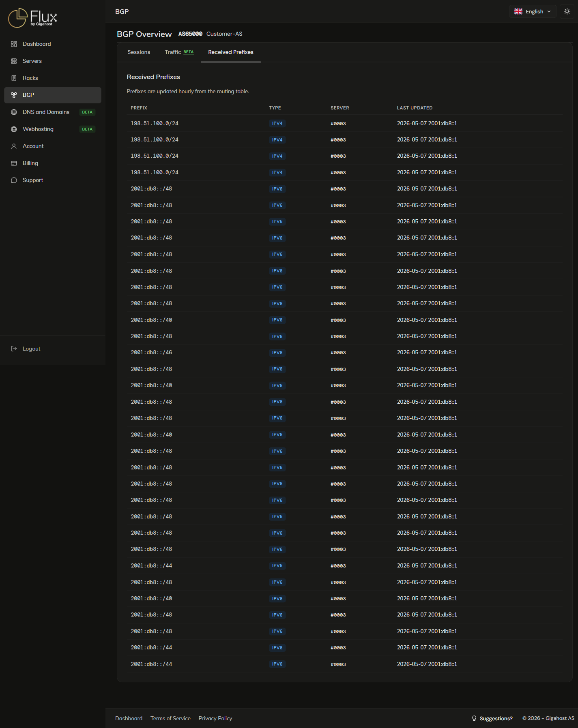Click the LAST UPDATED column header

415,108
